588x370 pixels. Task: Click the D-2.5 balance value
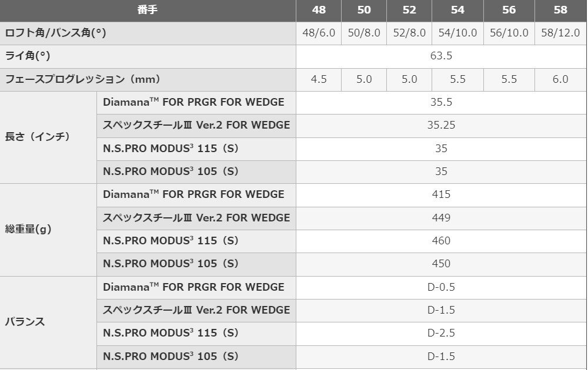point(441,334)
